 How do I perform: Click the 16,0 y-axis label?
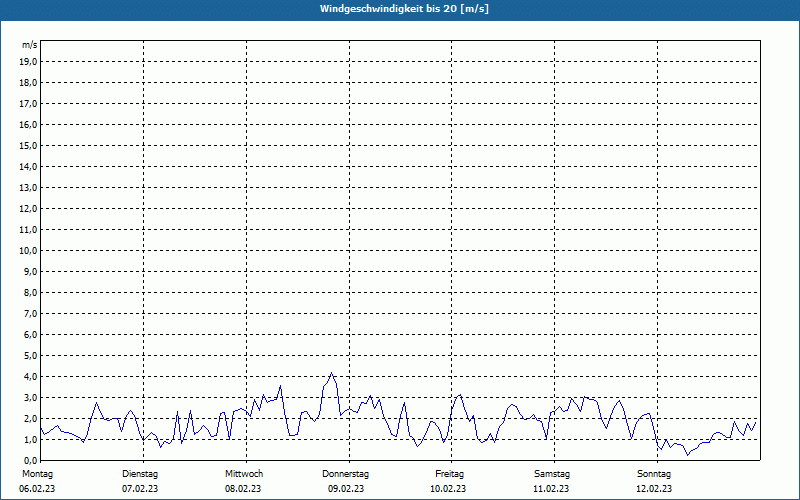(x=29, y=124)
